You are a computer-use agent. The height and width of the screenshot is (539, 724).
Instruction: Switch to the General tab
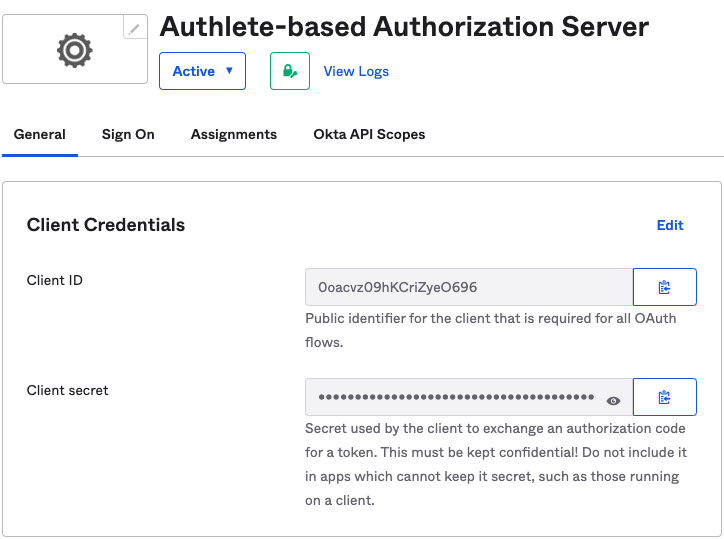(40, 134)
